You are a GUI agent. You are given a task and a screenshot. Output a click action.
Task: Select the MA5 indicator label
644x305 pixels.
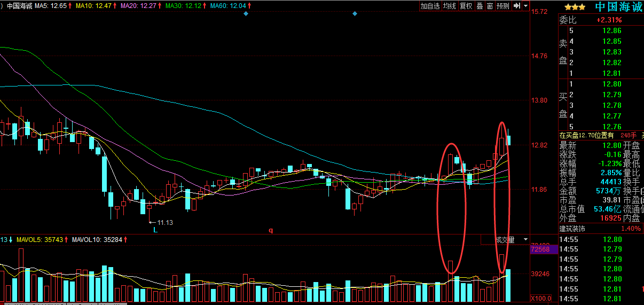point(56,6)
